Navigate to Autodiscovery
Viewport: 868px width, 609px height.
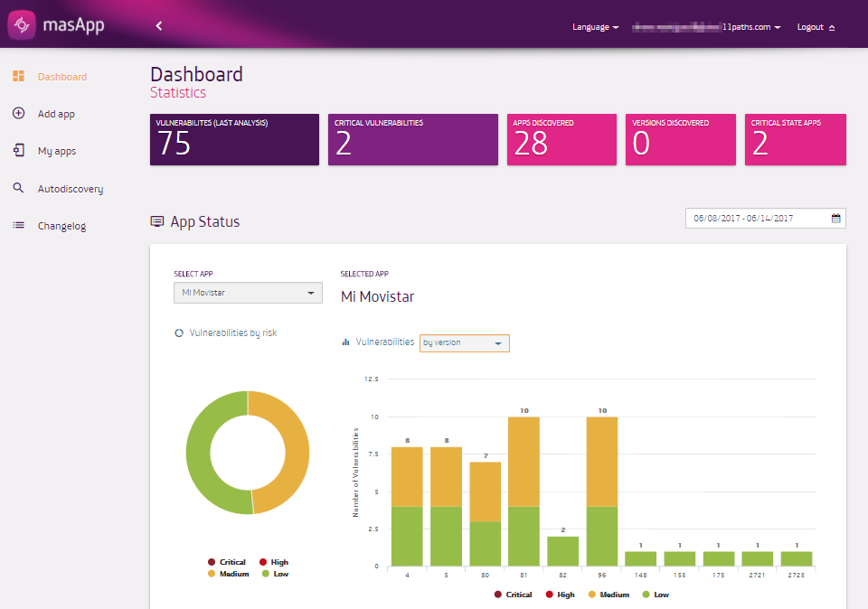point(71,189)
